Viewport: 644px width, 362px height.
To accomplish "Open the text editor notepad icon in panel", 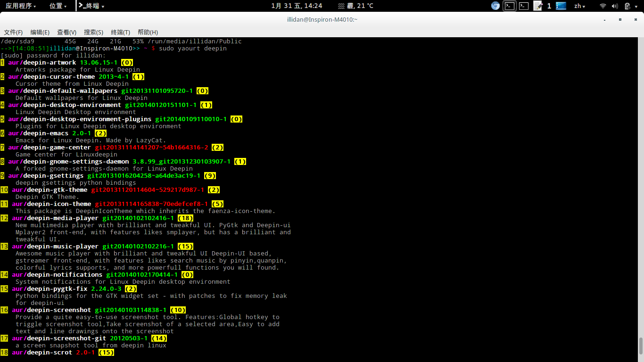I will (538, 6).
